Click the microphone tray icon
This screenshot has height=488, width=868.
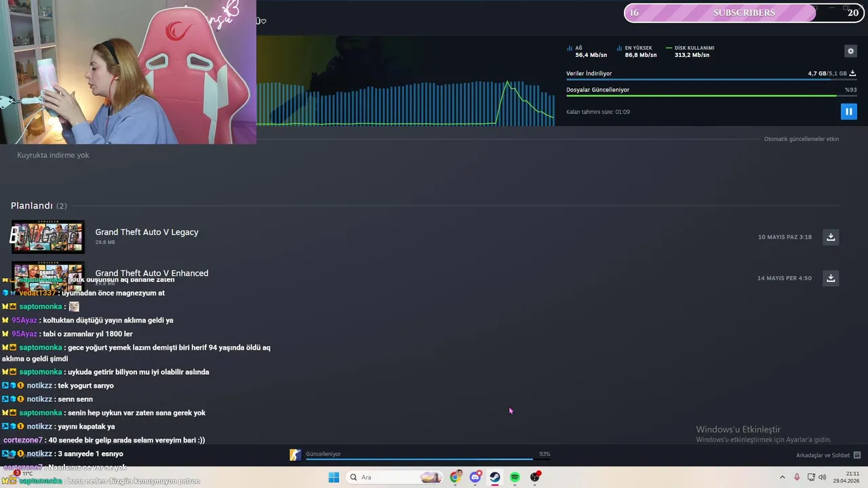pyautogui.click(x=797, y=477)
